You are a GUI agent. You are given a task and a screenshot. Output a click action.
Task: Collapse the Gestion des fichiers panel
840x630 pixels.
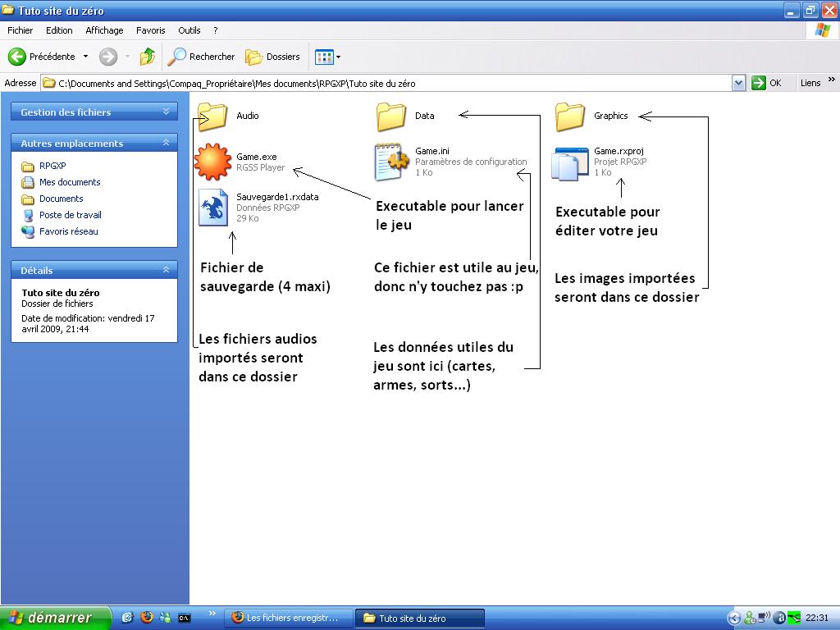point(166,112)
